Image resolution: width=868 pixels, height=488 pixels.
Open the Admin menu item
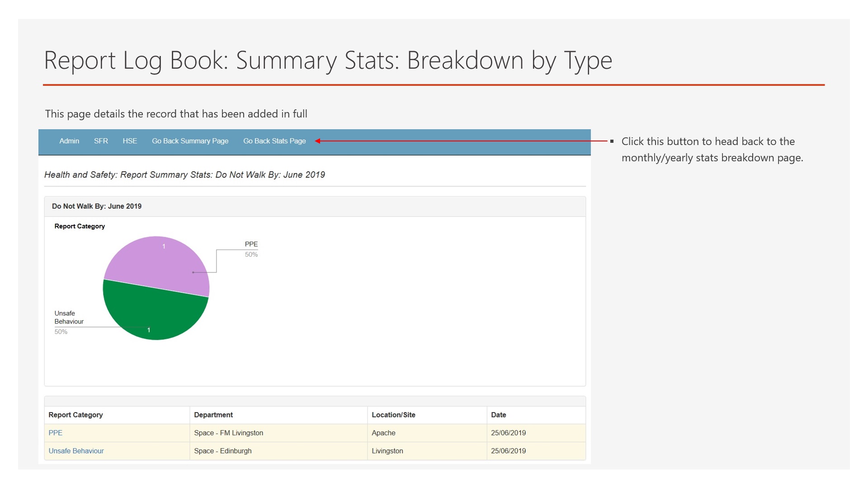pyautogui.click(x=69, y=141)
